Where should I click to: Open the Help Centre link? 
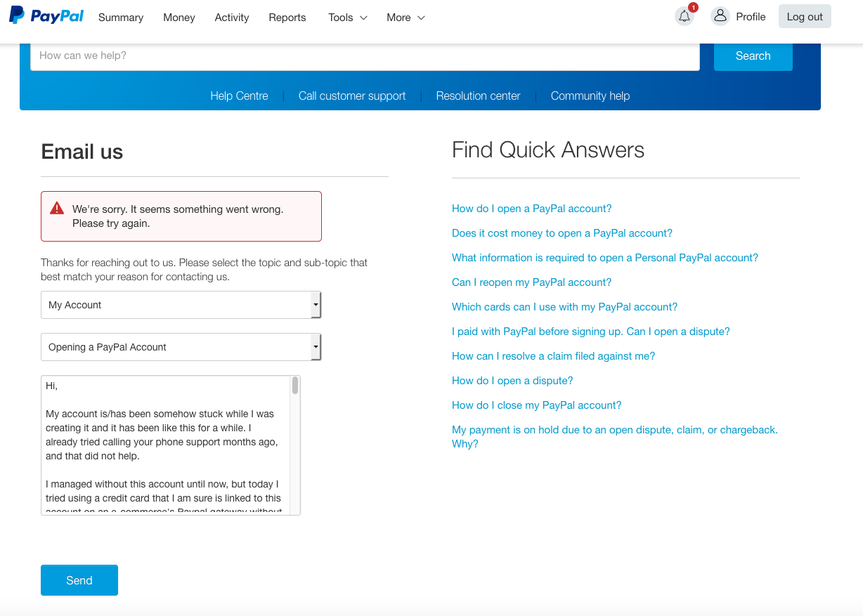coord(239,96)
